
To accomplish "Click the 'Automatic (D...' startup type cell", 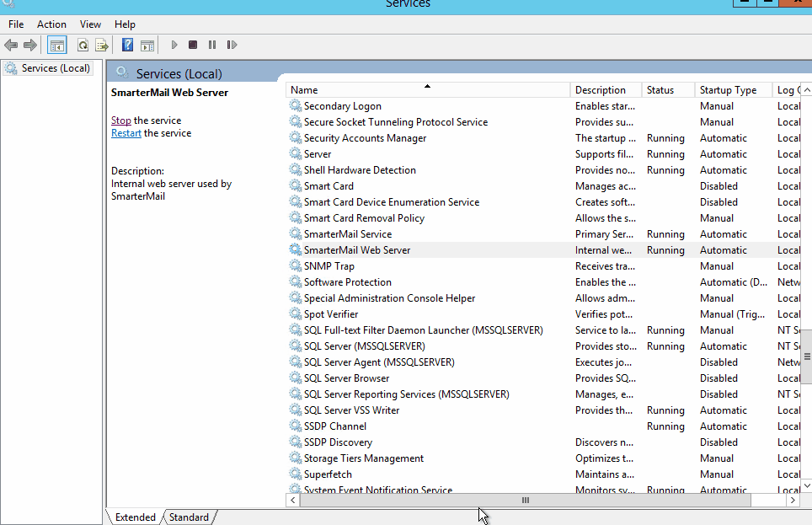I will pos(734,282).
